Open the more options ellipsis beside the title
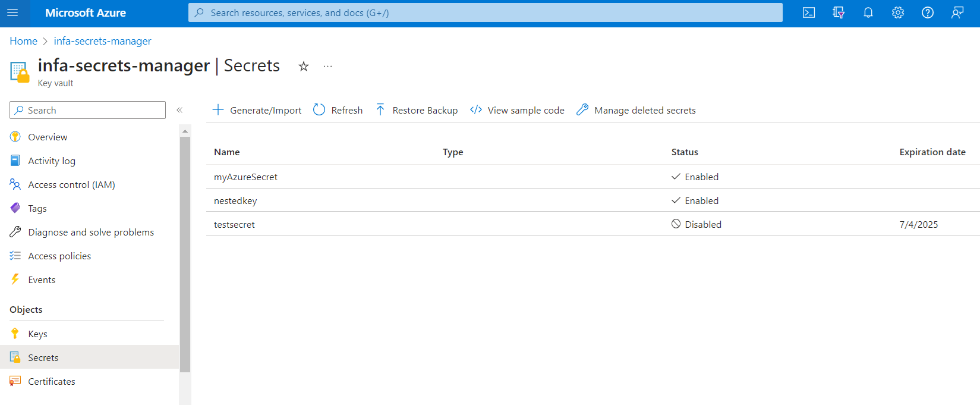Screen dimensions: 980x405 (x=327, y=66)
